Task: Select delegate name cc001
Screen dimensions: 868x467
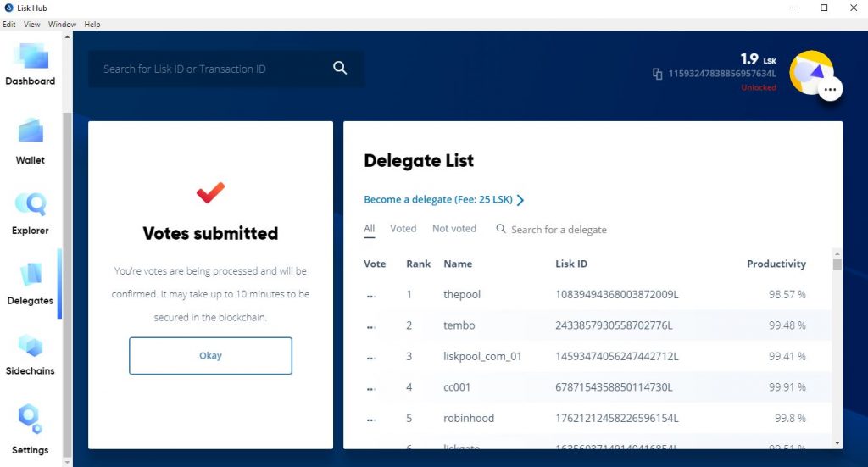Action: click(x=457, y=387)
